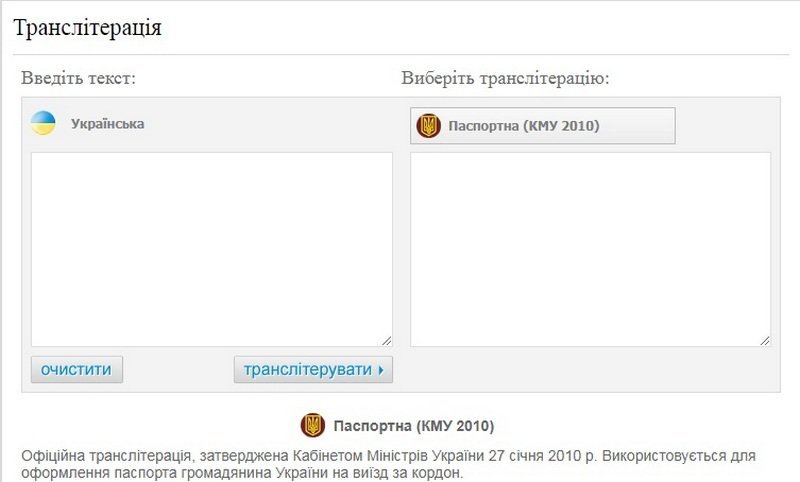The width and height of the screenshot is (800, 482).
Task: Click the Офіційна транслітерація description paragraph
Action: 390,463
